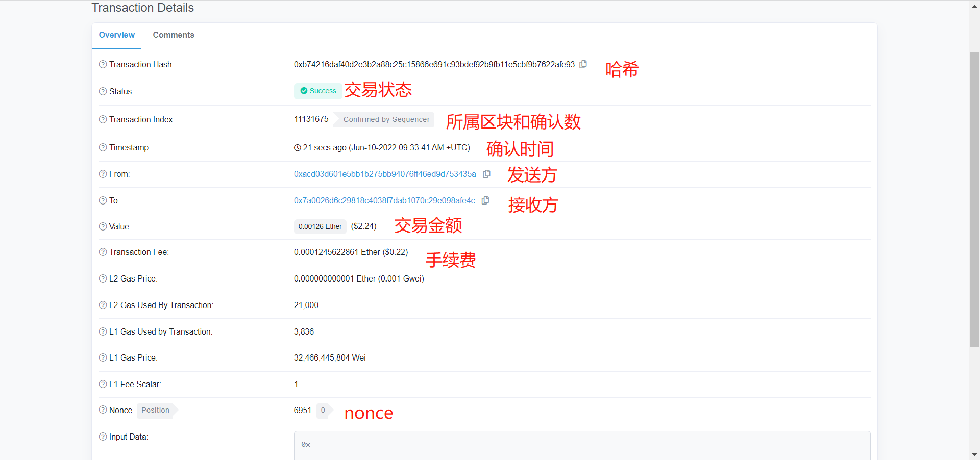The width and height of the screenshot is (980, 460).
Task: Switch to the Comments tab
Action: click(x=173, y=35)
